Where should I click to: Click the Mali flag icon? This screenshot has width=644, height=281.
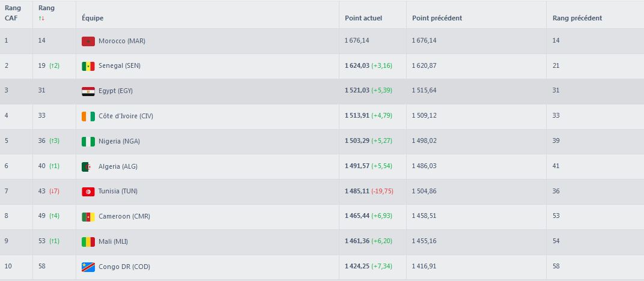point(88,241)
